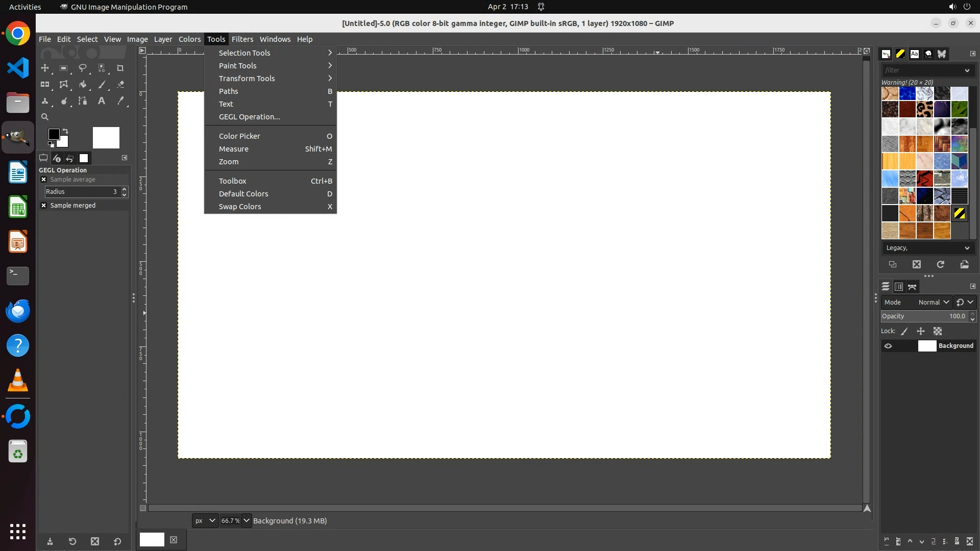Click the black foreground color swatch
The height and width of the screenshot is (551, 980).
[53, 134]
